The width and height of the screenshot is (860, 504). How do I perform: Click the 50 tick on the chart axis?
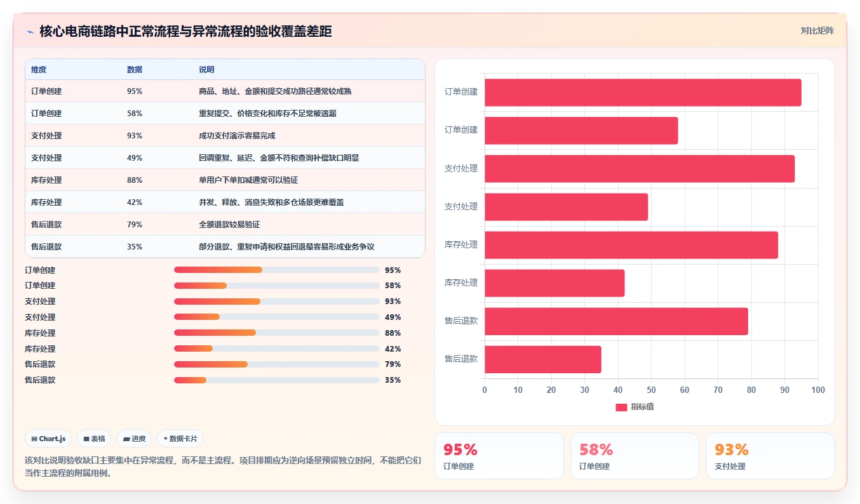651,390
